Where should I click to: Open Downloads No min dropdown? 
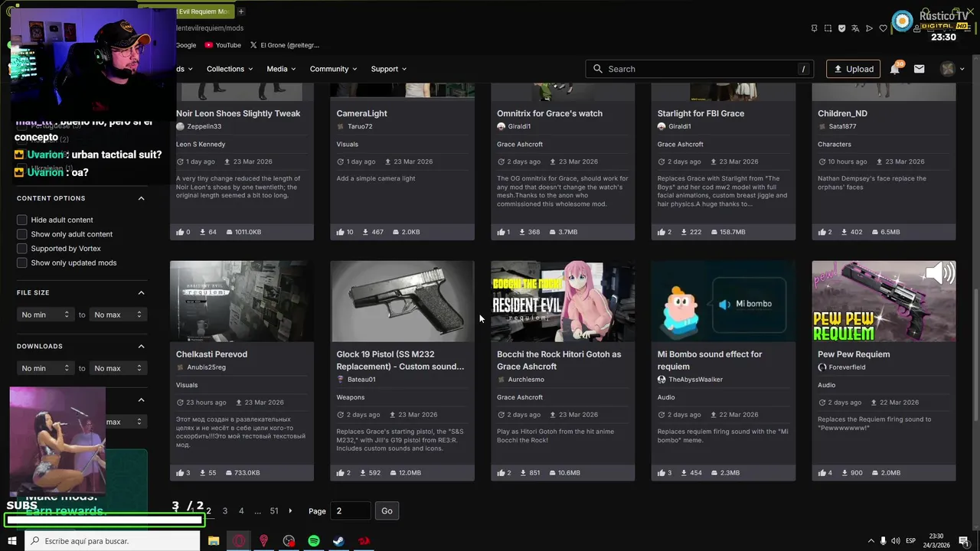click(45, 368)
